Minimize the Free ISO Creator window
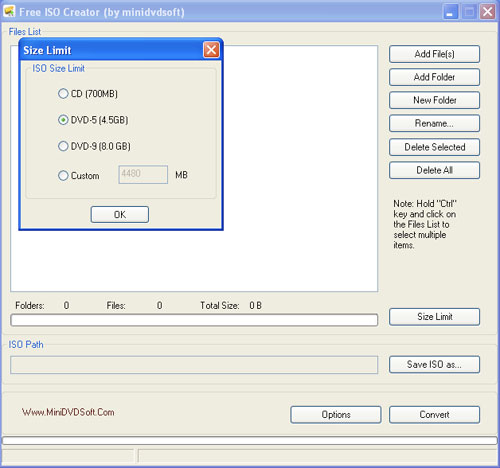Viewport: 500px width, 468px height. (x=450, y=12)
